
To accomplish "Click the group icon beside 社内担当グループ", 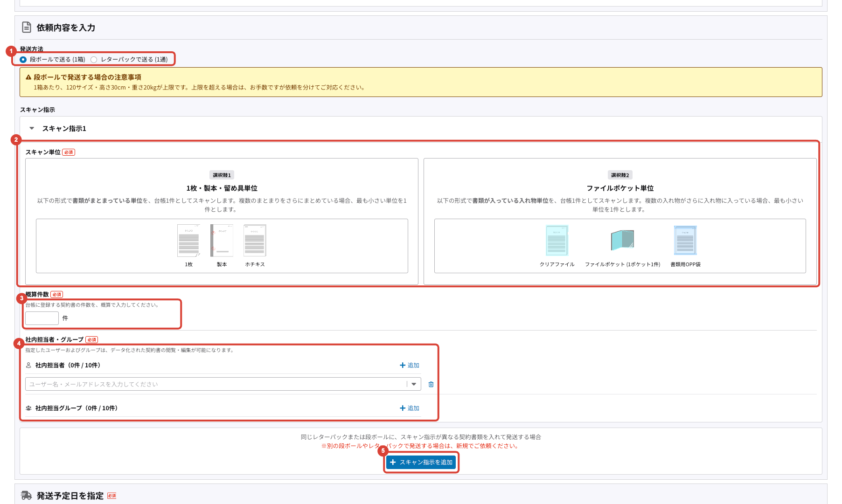I will click(x=28, y=408).
